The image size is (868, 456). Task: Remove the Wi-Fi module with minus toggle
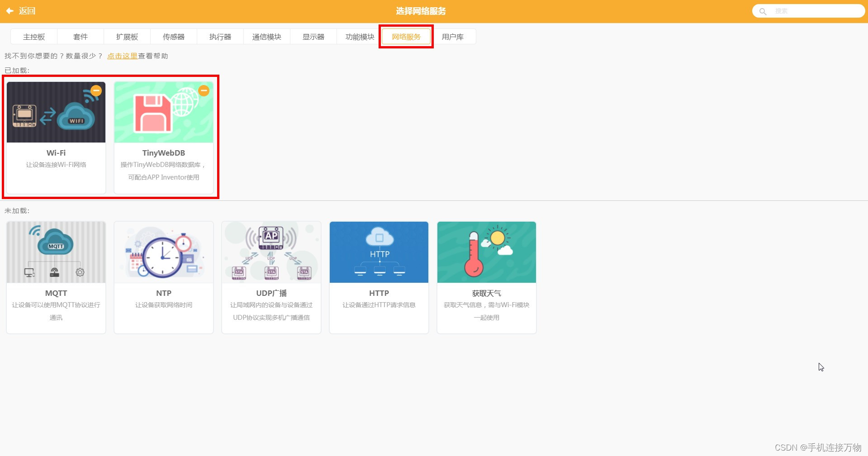click(x=96, y=90)
